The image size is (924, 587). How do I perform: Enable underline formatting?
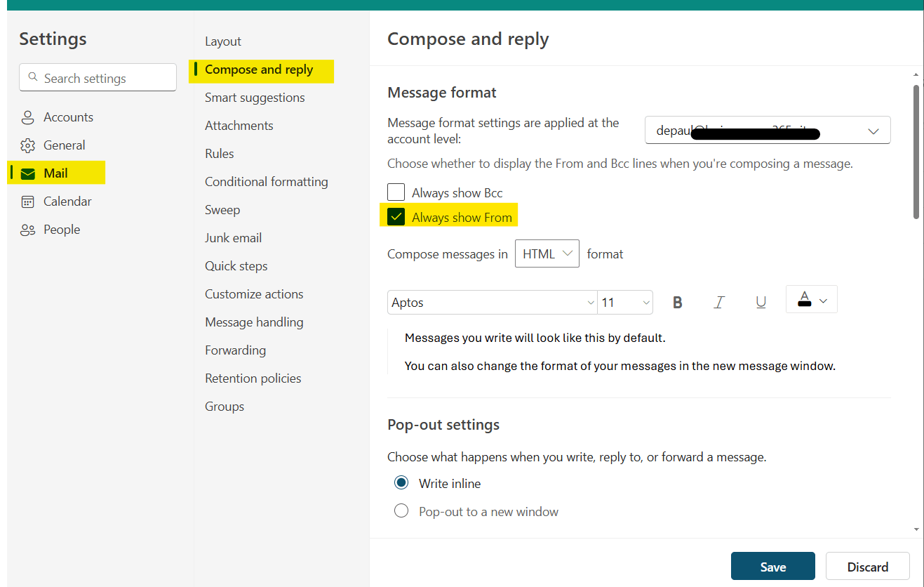[761, 301]
